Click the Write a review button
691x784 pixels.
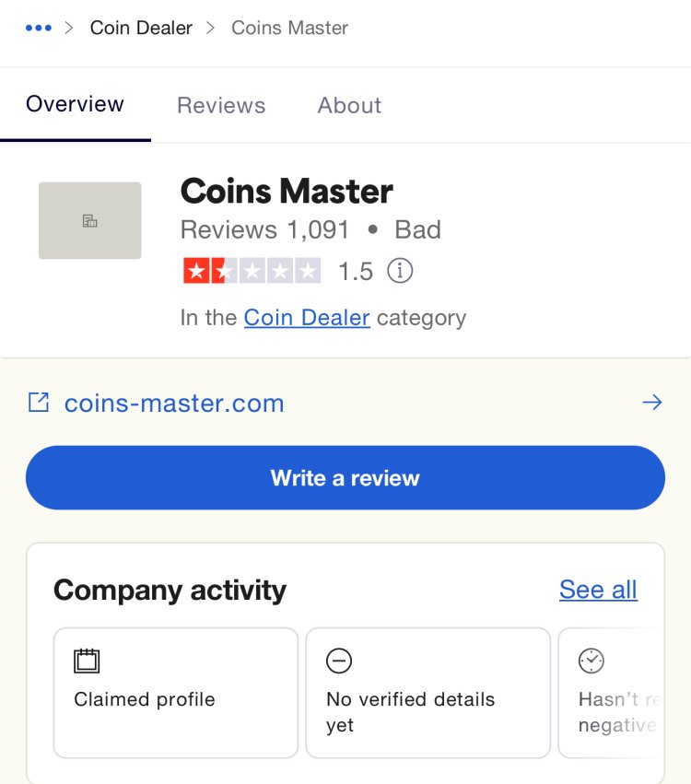point(345,477)
